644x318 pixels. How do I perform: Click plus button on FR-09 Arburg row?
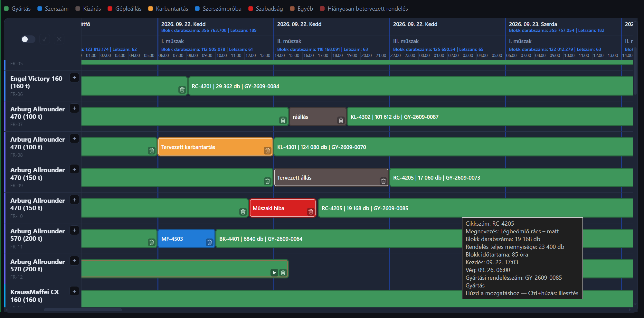74,169
